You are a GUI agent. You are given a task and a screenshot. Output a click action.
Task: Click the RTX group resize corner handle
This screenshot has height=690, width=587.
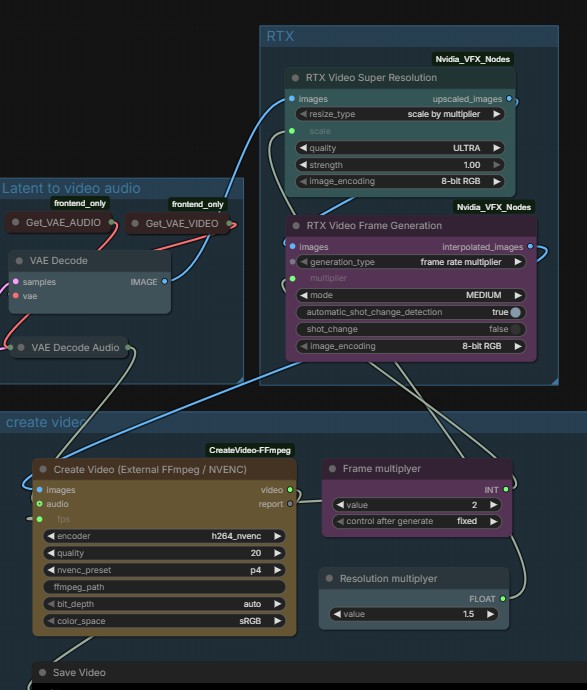[x=554, y=381]
